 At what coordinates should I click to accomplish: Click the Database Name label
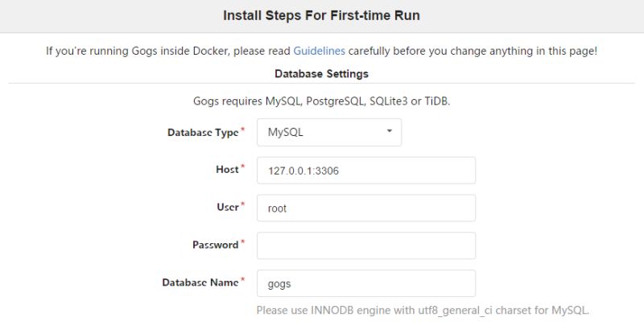[200, 282]
